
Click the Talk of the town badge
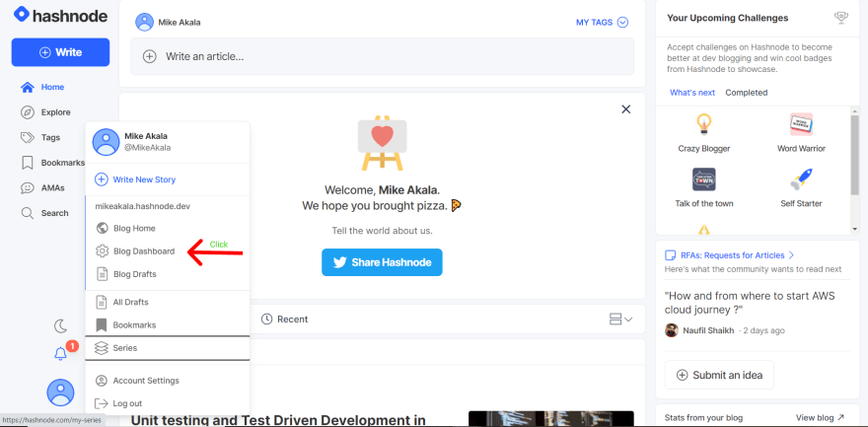coord(704,188)
